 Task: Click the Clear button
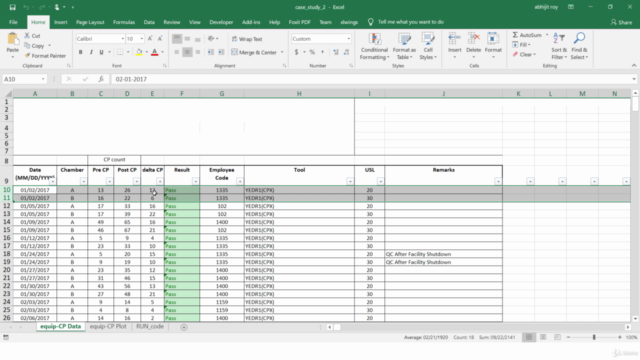(524, 54)
